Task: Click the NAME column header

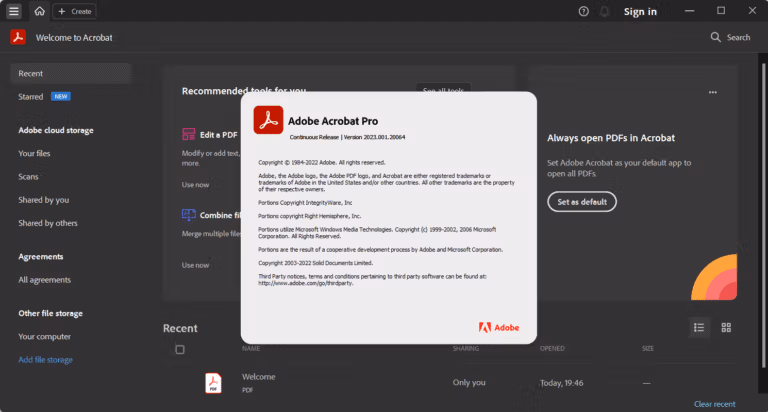Action: coord(251,348)
